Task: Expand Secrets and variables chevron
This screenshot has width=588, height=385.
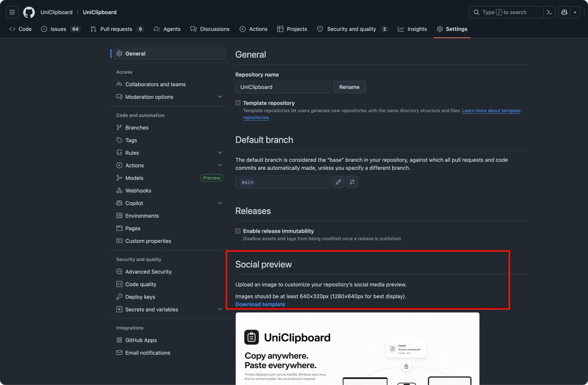Action: pyautogui.click(x=220, y=310)
